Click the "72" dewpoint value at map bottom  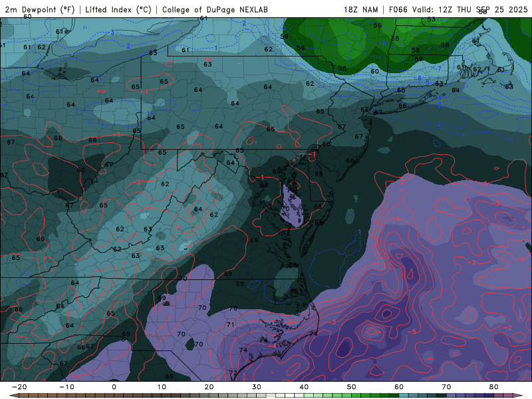coord(233,373)
